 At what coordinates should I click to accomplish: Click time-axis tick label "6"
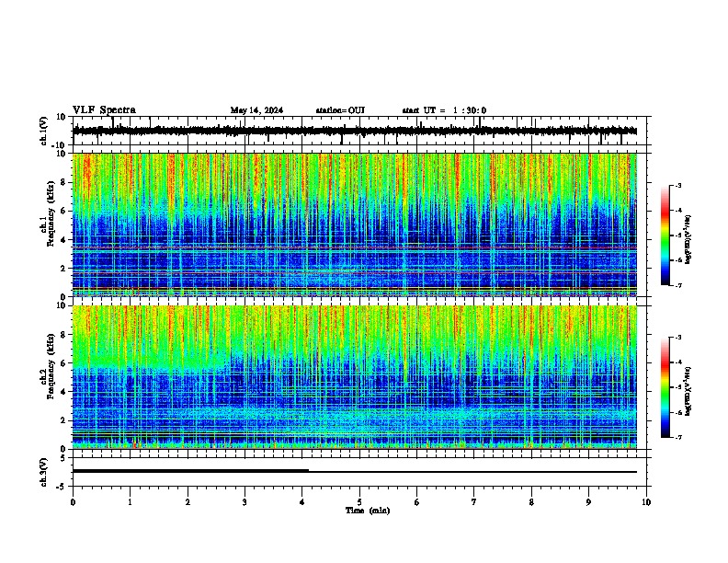coord(417,502)
